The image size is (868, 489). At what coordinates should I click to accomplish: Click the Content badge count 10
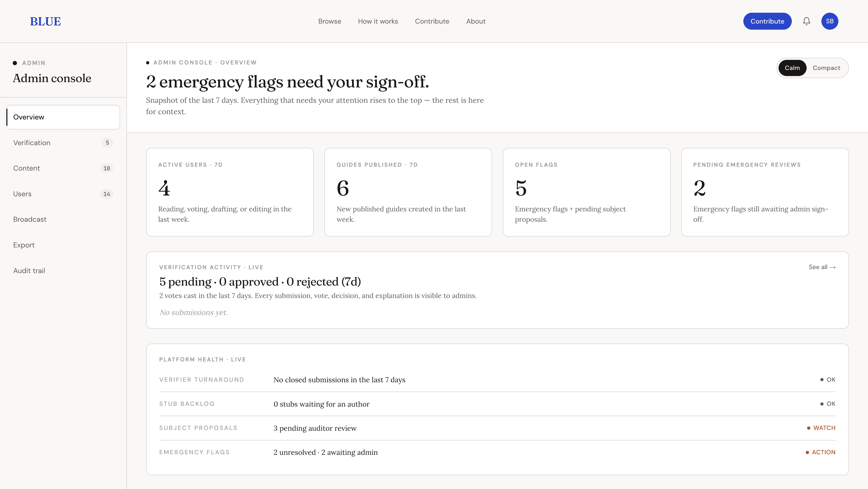coord(106,168)
